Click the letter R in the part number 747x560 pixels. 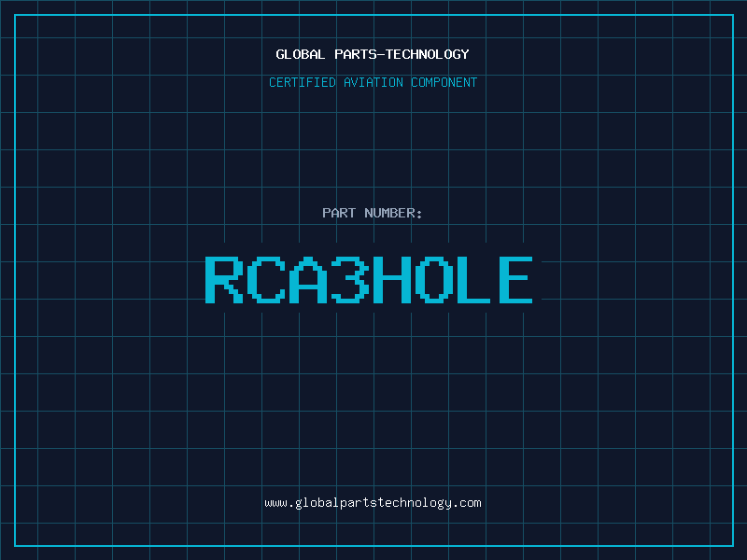(224, 280)
